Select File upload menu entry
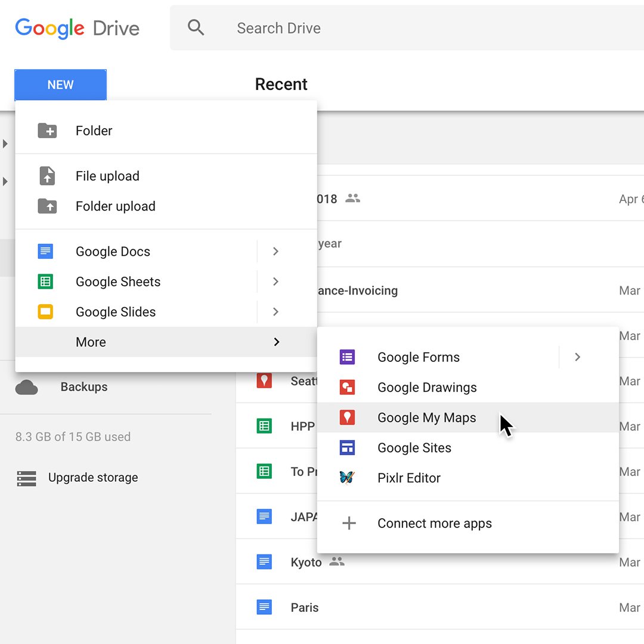Image resolution: width=644 pixels, height=644 pixels. pyautogui.click(x=166, y=176)
